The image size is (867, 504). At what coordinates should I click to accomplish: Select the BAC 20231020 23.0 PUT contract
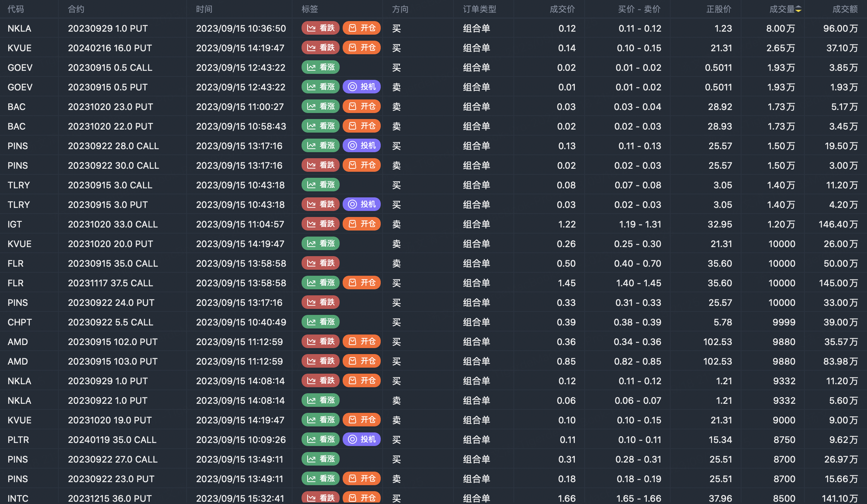coord(110,107)
